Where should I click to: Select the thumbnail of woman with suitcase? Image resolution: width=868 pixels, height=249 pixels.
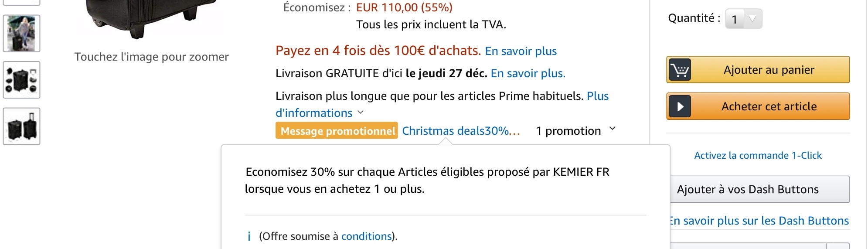[22, 34]
